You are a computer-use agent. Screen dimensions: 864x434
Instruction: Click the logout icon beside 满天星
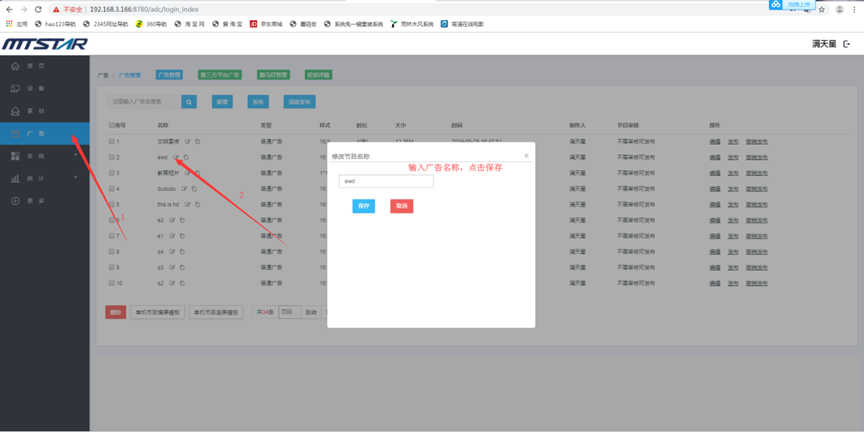point(847,44)
